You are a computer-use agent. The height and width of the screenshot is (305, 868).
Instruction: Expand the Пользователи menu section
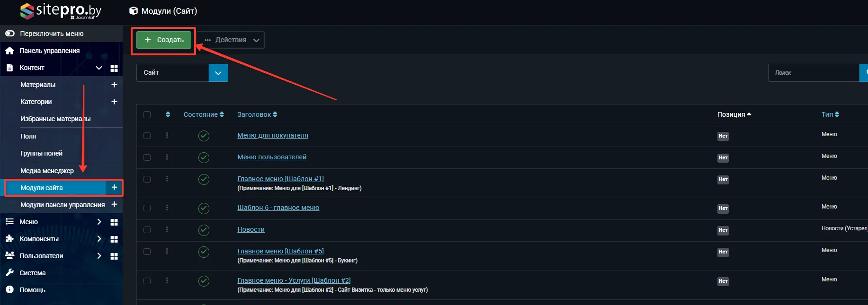click(x=99, y=256)
